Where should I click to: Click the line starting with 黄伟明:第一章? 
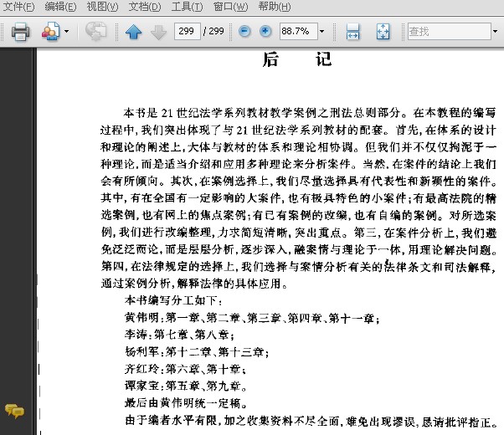coord(252,318)
